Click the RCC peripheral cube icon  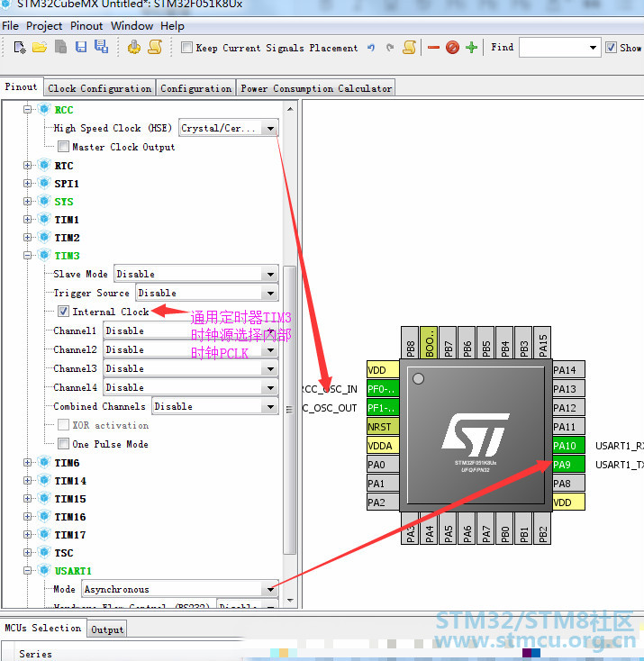44,109
